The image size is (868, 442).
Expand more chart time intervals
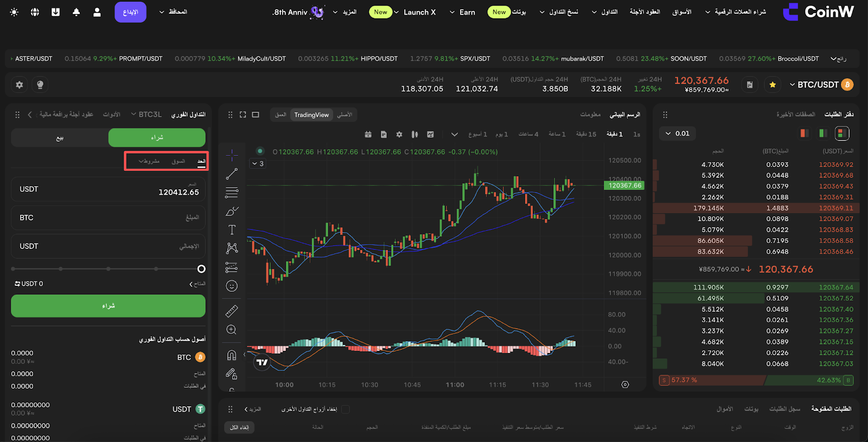click(x=455, y=134)
